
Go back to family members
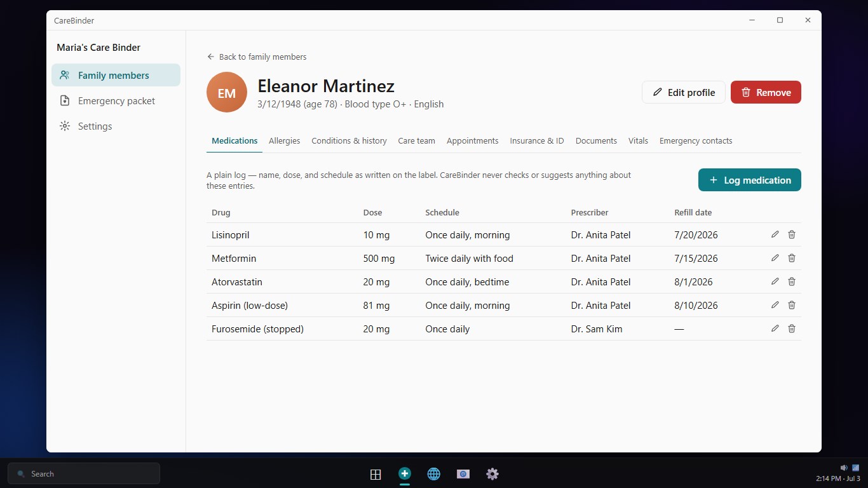tap(257, 57)
